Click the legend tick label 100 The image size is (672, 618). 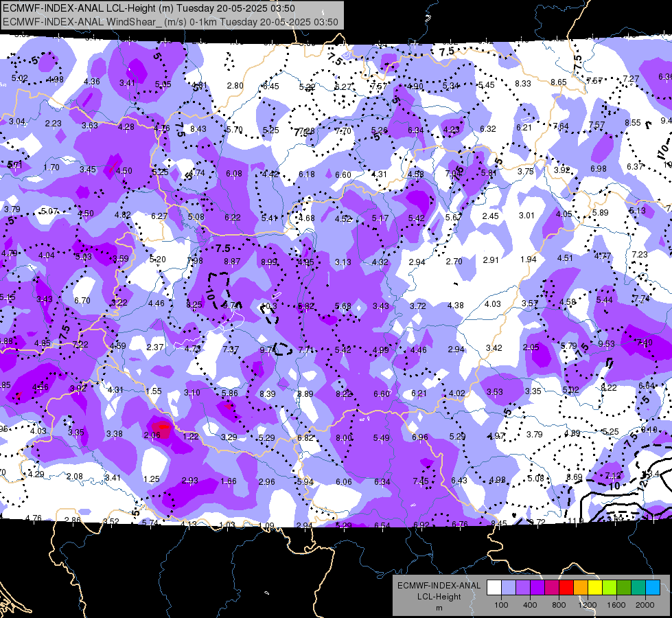pos(501,605)
